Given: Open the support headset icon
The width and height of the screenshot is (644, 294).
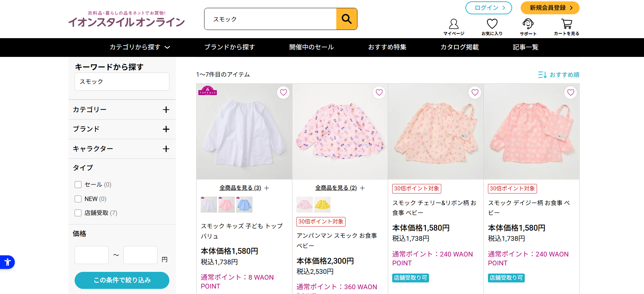Looking at the screenshot, I should pos(528,27).
